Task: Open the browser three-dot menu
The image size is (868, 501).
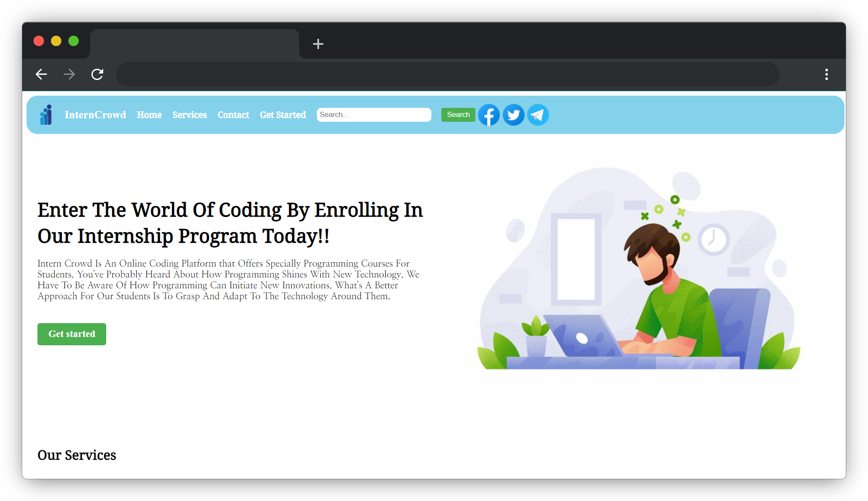Action: point(826,74)
